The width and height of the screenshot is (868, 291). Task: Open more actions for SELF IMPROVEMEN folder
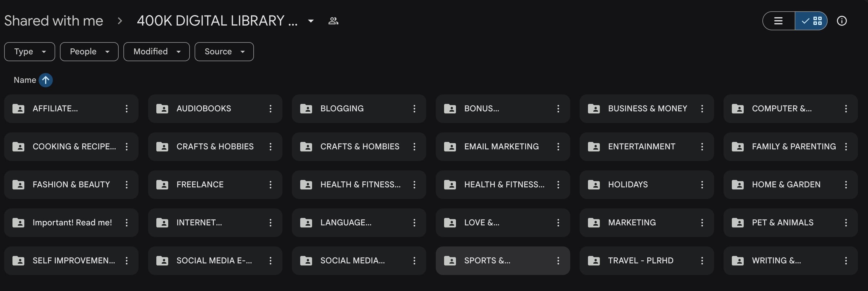[127, 261]
